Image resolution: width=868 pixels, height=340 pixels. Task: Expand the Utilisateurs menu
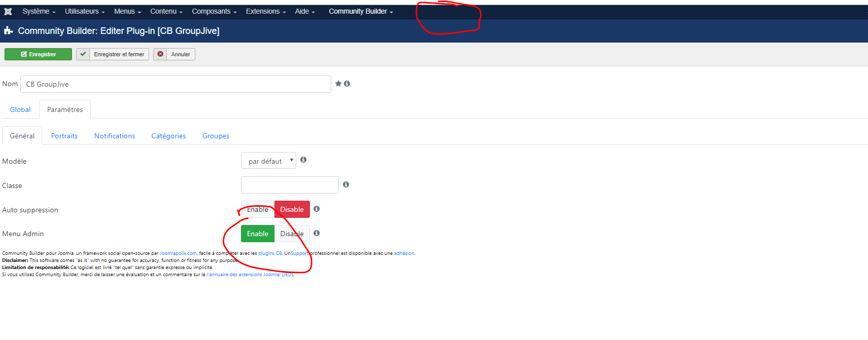coord(85,11)
